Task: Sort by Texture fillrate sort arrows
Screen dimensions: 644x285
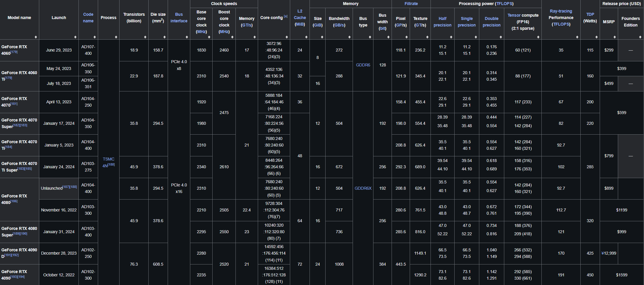Action: [427, 37]
